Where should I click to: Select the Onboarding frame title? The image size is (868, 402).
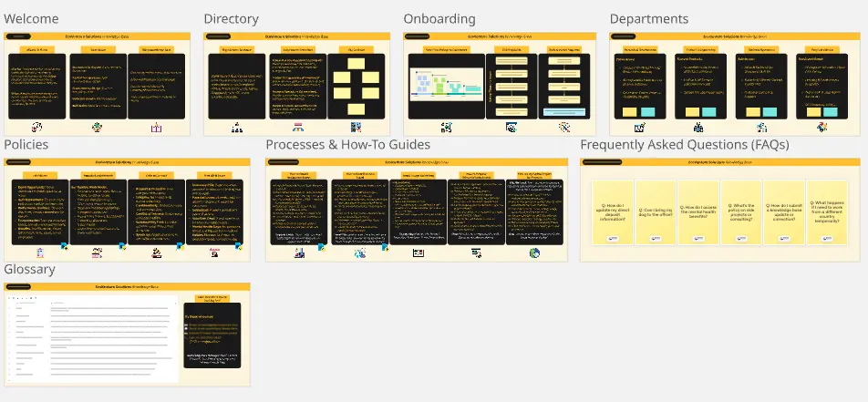[x=439, y=19]
